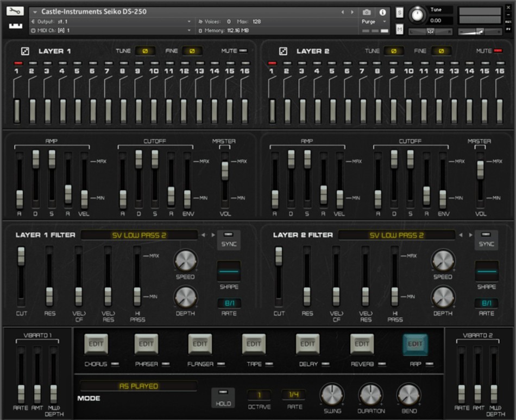Click the master Tune knob
This screenshot has height=420, width=516.
coord(417,15)
